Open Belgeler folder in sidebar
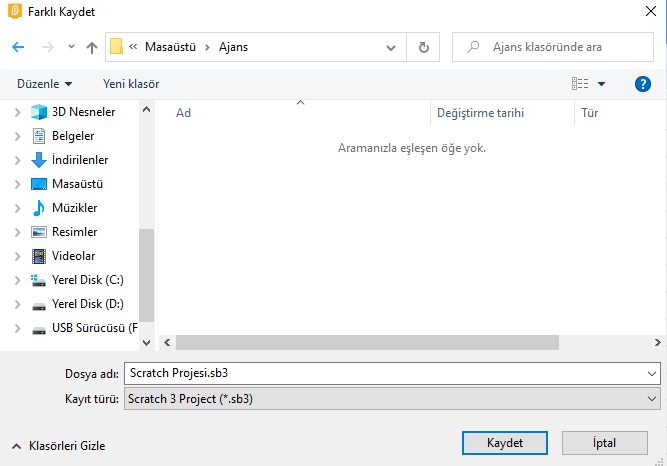667x466 pixels. tap(73, 136)
